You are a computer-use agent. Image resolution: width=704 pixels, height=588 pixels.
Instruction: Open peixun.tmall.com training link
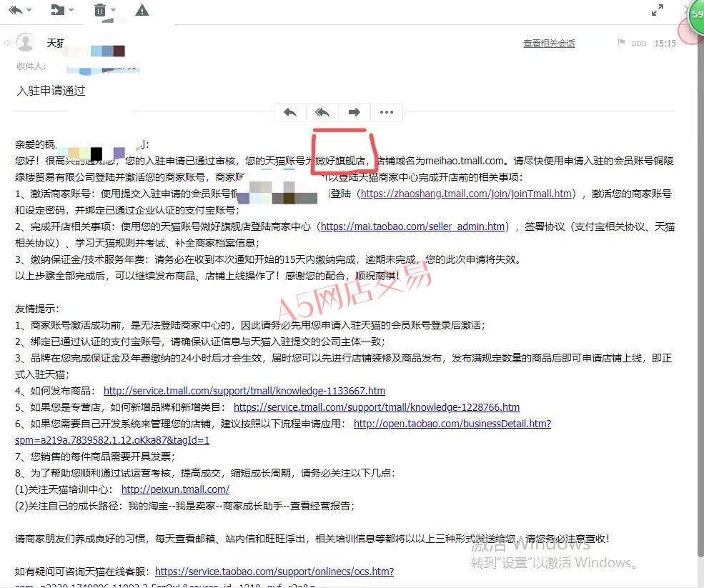coord(175,489)
